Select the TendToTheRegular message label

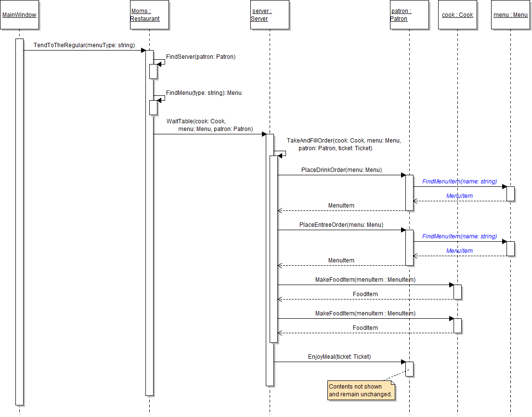84,45
